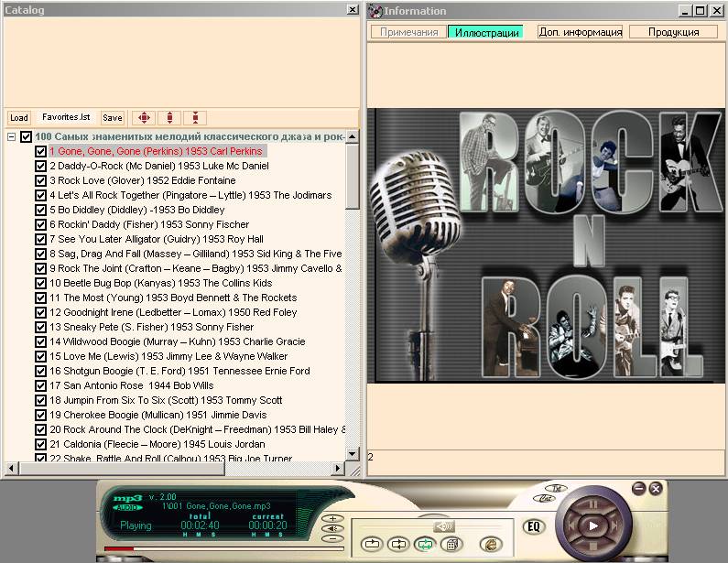Click the Catalog list scroll-down arrow
728x563 pixels.
353,454
